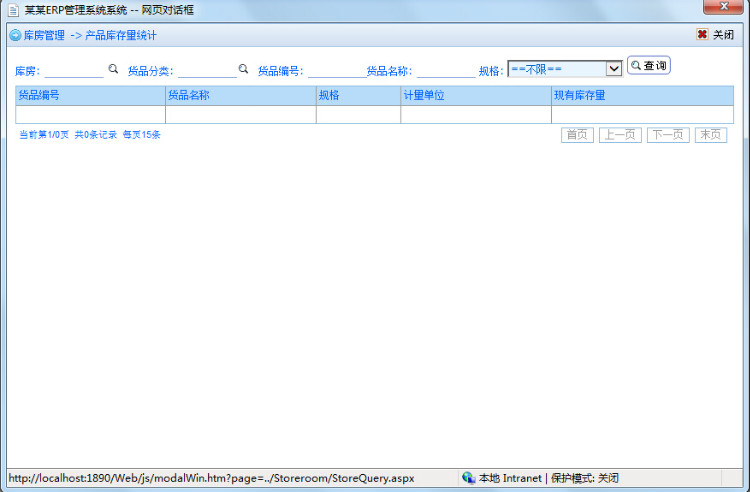Click the blue arrow icon before 库房管理

pyautogui.click(x=15, y=35)
